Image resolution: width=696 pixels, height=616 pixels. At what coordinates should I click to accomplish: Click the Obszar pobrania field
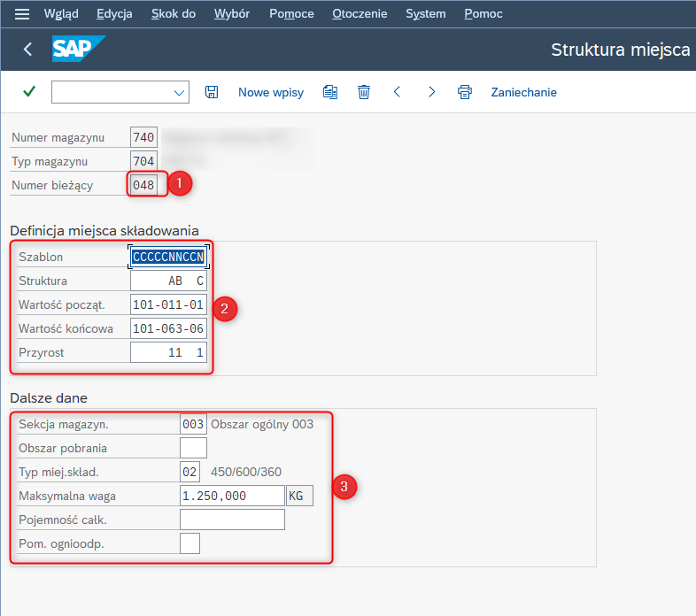[x=193, y=448]
